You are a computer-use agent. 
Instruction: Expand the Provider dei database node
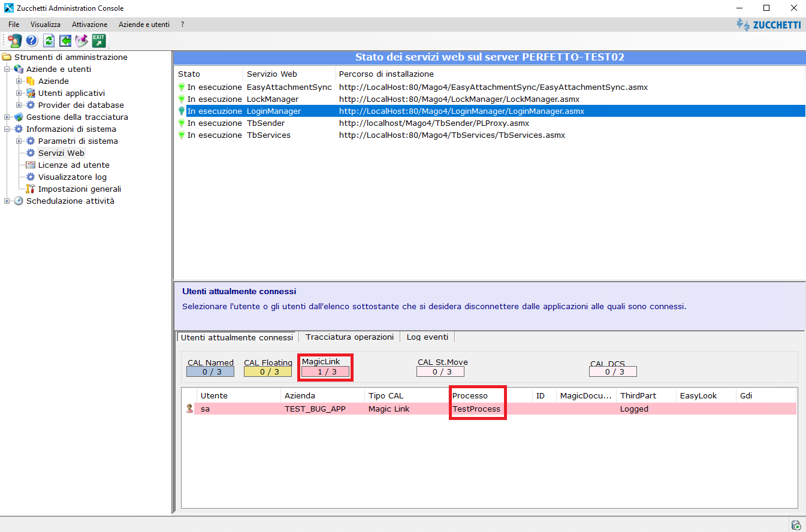pyautogui.click(x=19, y=105)
